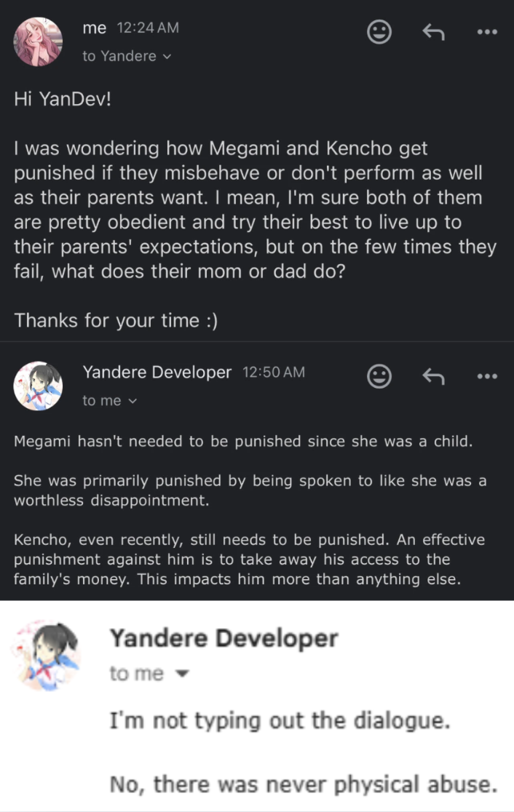Viewport: 514px width, 812px height.
Task: Open more options on the 12:50 AM email
Action: [486, 375]
